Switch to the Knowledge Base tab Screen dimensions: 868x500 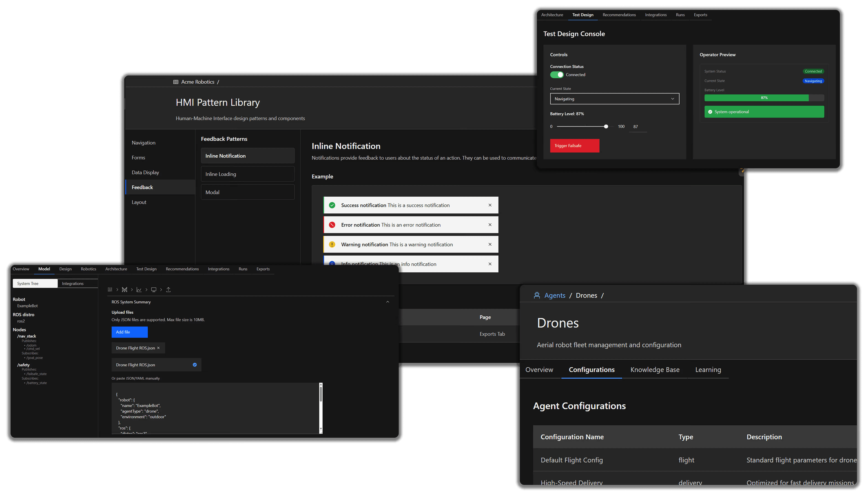click(655, 369)
